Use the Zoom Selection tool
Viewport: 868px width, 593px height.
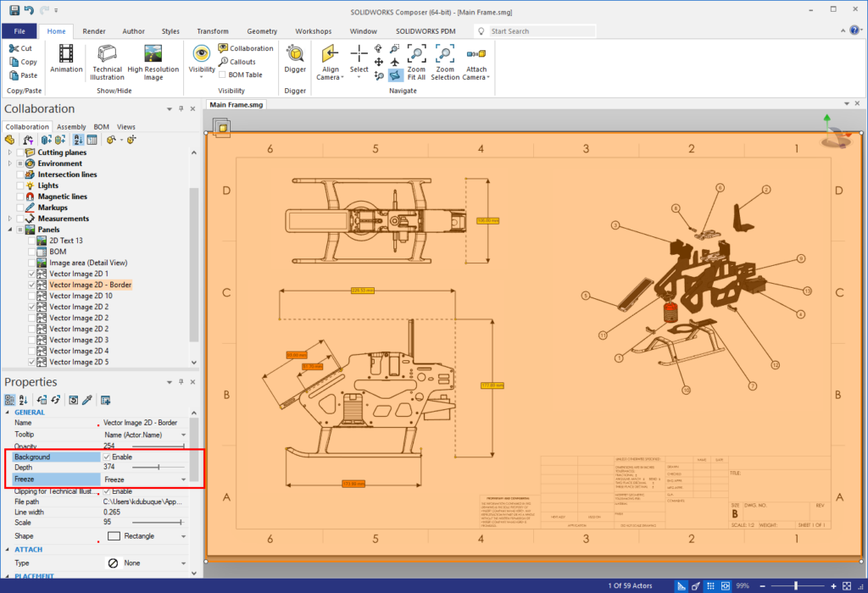click(444, 63)
